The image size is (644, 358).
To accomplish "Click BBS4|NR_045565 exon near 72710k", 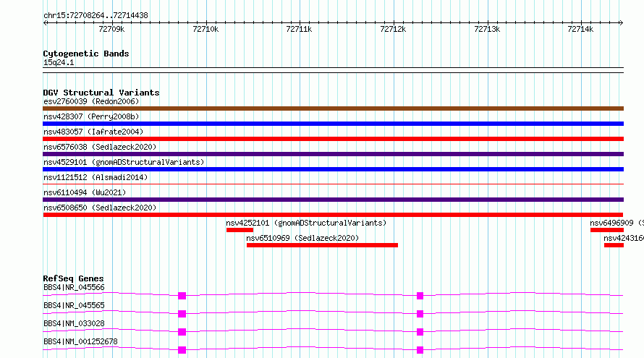I will tap(182, 314).
